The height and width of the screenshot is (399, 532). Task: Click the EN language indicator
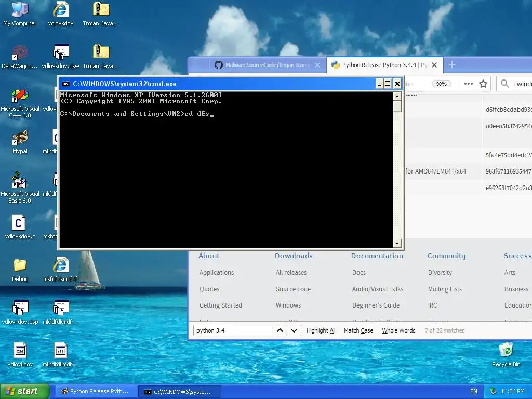click(474, 391)
